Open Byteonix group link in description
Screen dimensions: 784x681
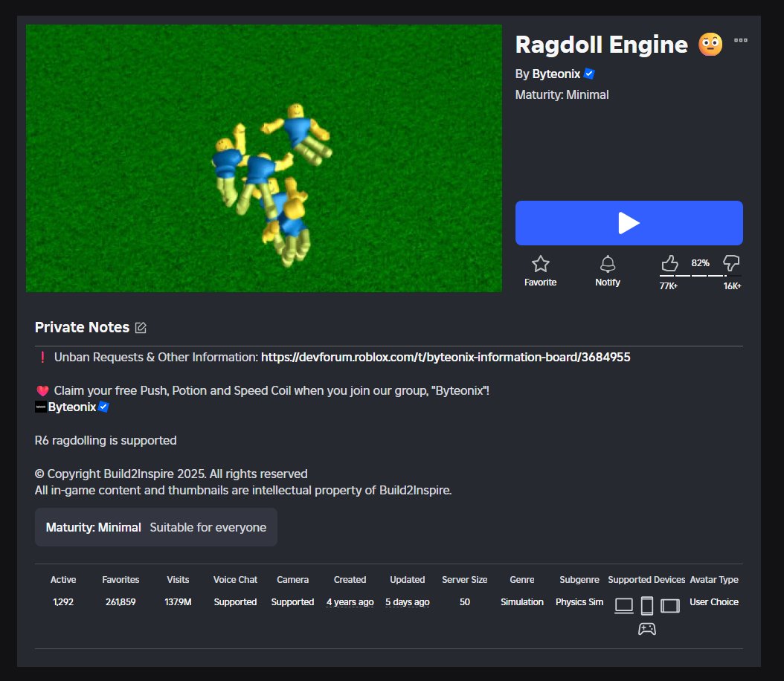[71, 407]
